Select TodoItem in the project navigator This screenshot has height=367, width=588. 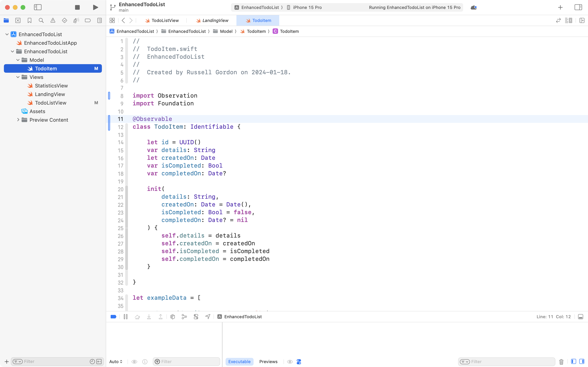(46, 68)
